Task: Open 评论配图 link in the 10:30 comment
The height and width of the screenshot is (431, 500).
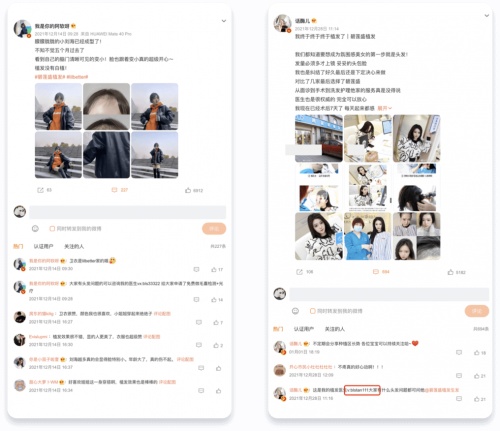Action: (152, 337)
